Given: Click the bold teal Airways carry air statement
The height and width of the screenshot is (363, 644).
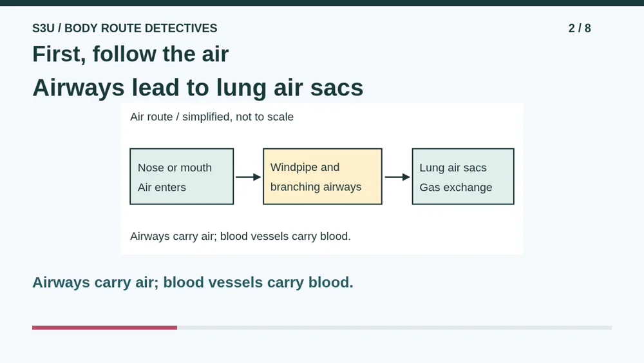Looking at the screenshot, I should click(193, 282).
